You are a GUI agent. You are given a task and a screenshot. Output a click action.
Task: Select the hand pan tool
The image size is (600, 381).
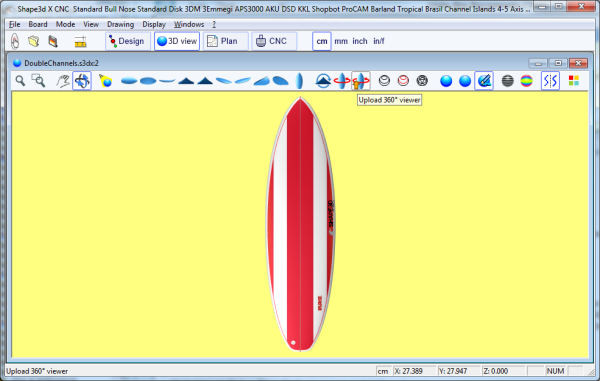[63, 81]
